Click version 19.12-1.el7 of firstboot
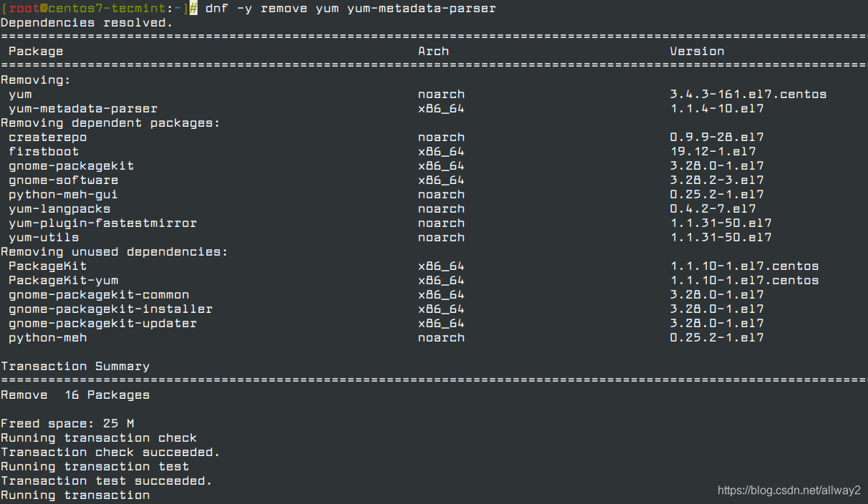Screen dimensions: 868x504 point(713,152)
